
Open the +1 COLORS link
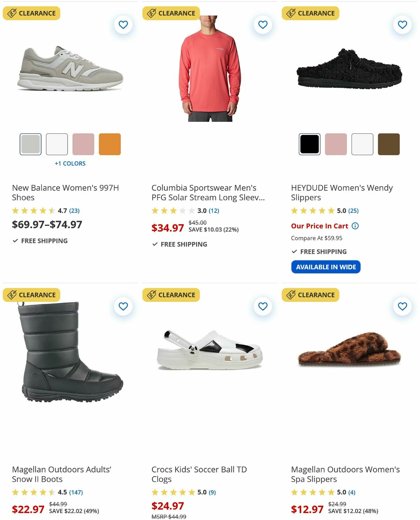pyautogui.click(x=70, y=163)
